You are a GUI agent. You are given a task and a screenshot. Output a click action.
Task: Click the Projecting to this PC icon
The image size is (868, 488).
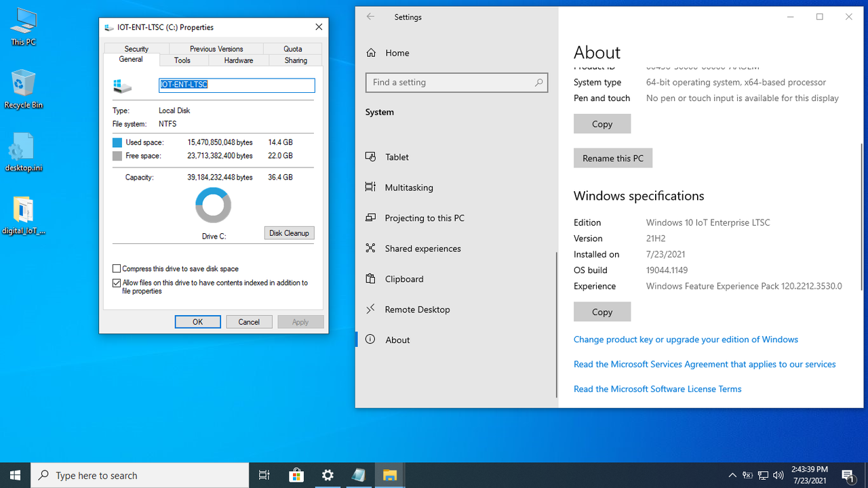[370, 218]
